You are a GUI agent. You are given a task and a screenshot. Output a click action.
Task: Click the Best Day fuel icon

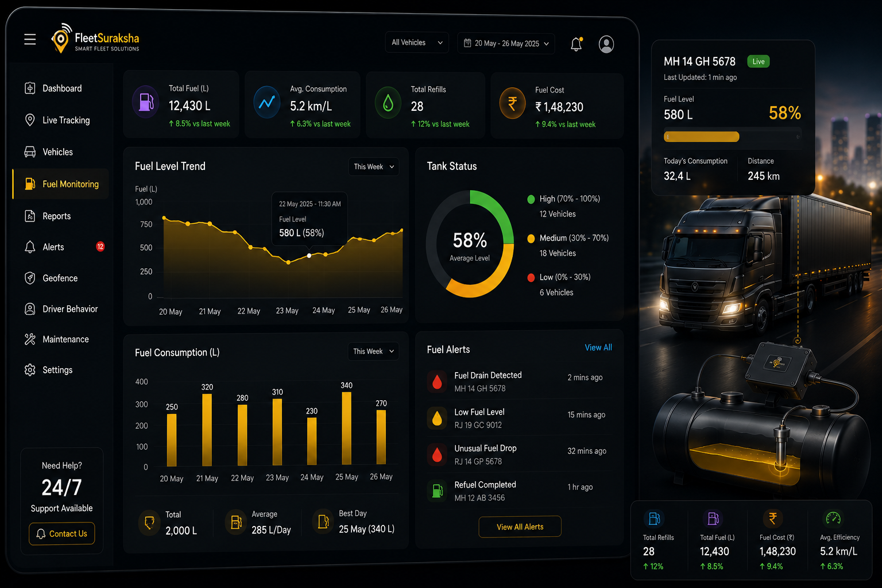(323, 521)
